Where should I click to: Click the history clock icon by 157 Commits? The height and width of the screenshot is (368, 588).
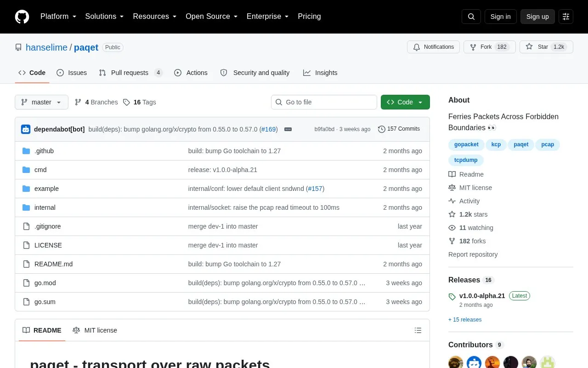(x=381, y=129)
